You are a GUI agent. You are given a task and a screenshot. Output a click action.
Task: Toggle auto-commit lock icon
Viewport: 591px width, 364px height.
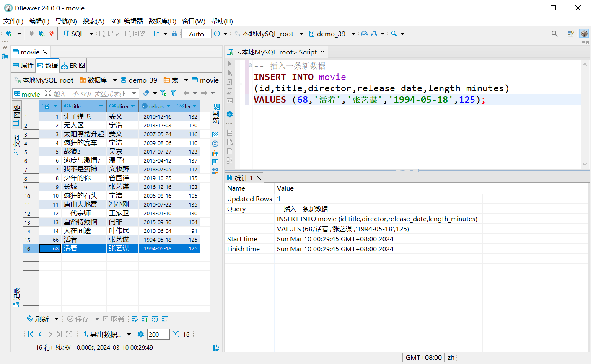[174, 34]
